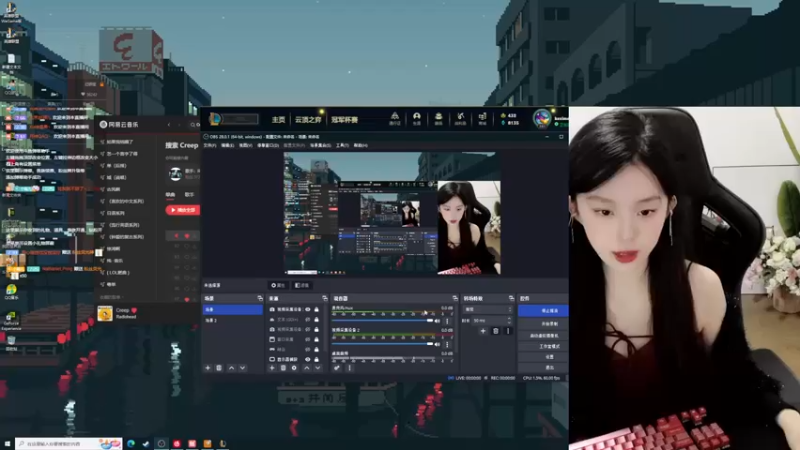
Task: Open the store icon in League client
Action: point(482,118)
